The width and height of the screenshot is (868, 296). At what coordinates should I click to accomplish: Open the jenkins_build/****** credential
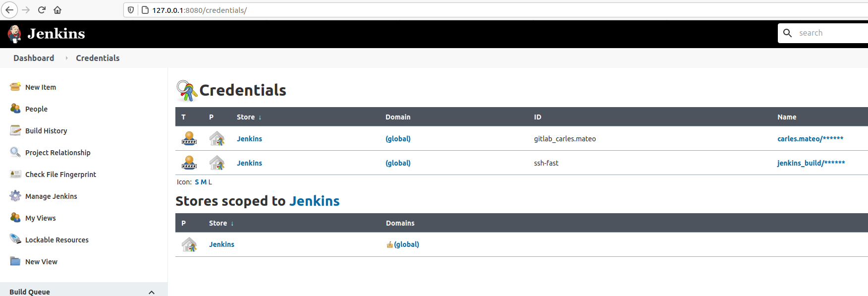811,163
